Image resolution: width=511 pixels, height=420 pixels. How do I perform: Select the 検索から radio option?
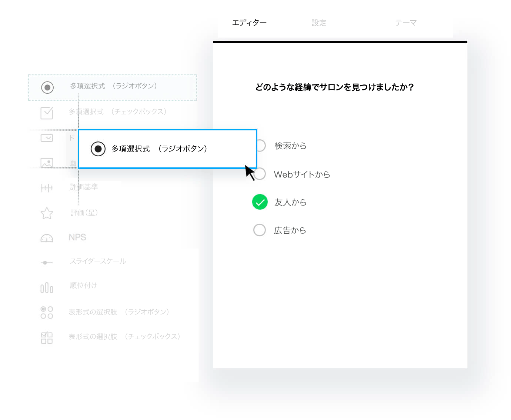261,146
